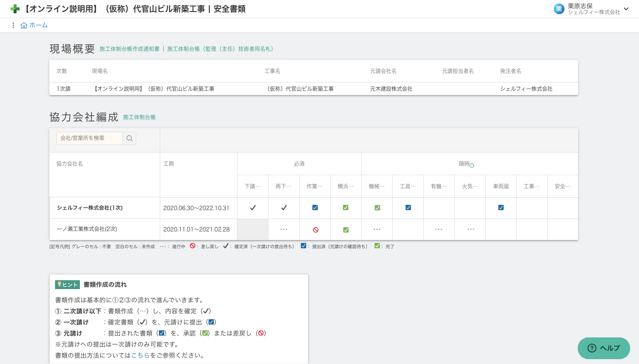The height and width of the screenshot is (364, 639).
Task: Open 施工体制台帳 link next to 協力会社編成
Action: click(x=139, y=117)
